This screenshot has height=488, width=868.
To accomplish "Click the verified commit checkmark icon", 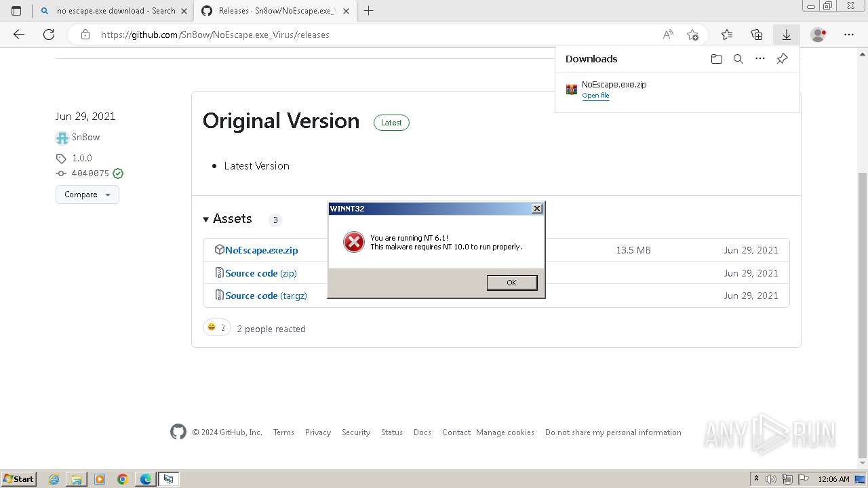I will tap(118, 174).
